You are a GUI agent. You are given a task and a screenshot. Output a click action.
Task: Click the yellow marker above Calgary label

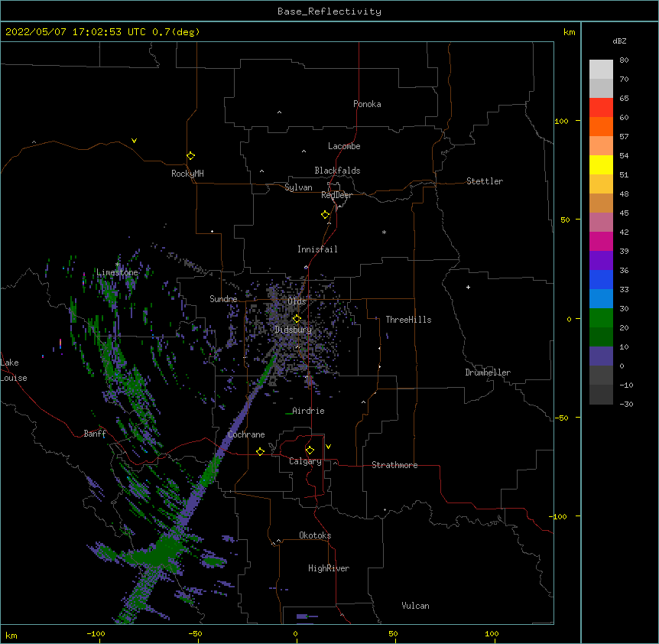(310, 450)
